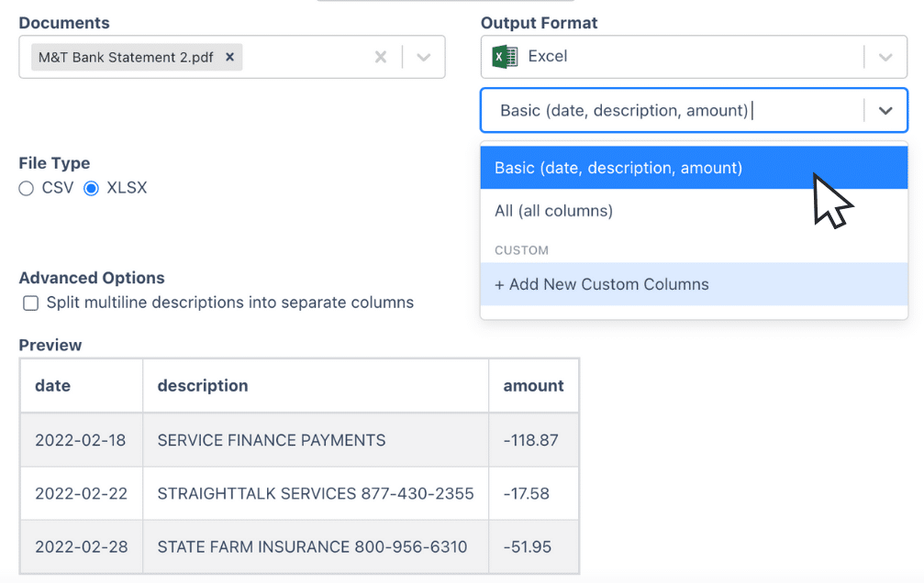Click the Excel output format field

click(x=694, y=57)
